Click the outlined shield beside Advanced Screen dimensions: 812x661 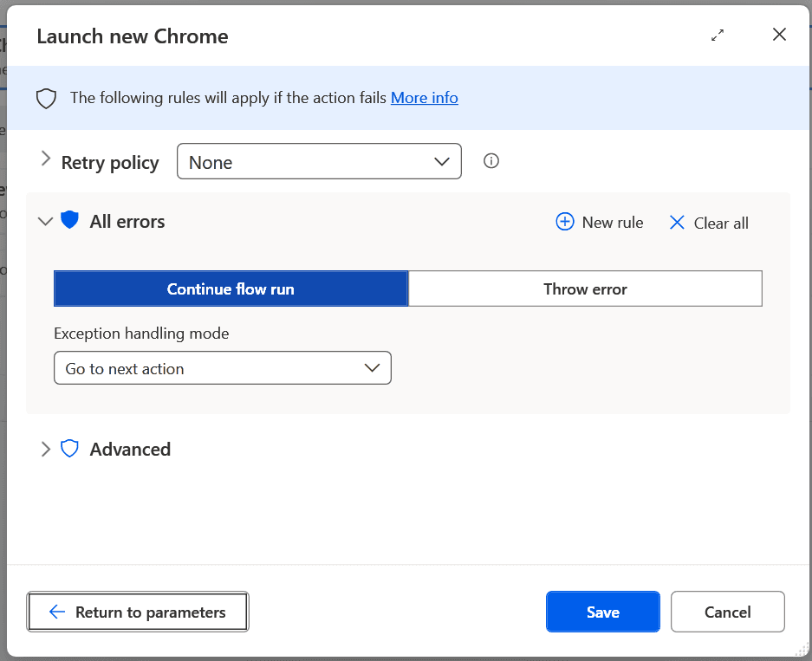(x=69, y=448)
